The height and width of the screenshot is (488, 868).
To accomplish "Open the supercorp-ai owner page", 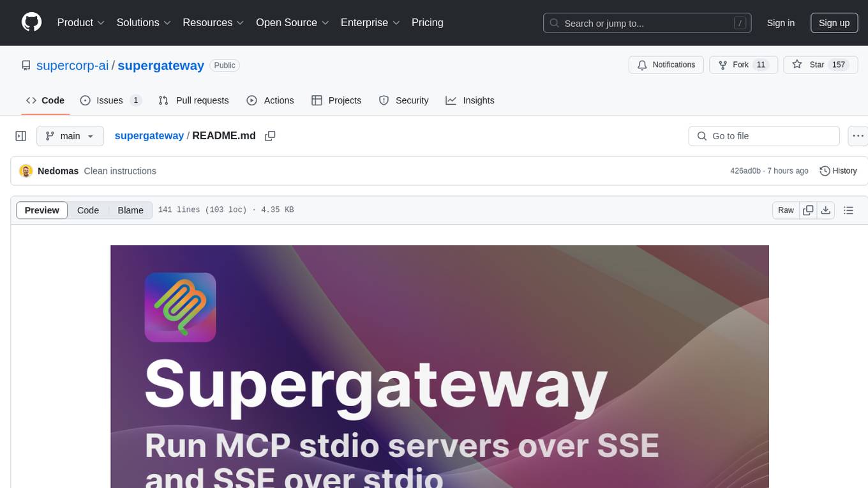I will click(x=73, y=65).
